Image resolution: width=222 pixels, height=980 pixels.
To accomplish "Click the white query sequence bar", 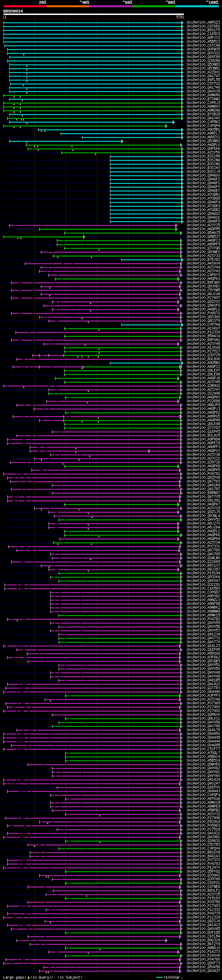I will pyautogui.click(x=93, y=14).
